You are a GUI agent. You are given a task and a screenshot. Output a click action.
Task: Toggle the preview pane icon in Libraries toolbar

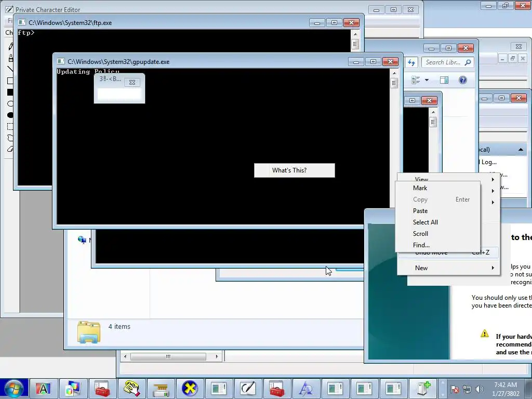click(444, 80)
